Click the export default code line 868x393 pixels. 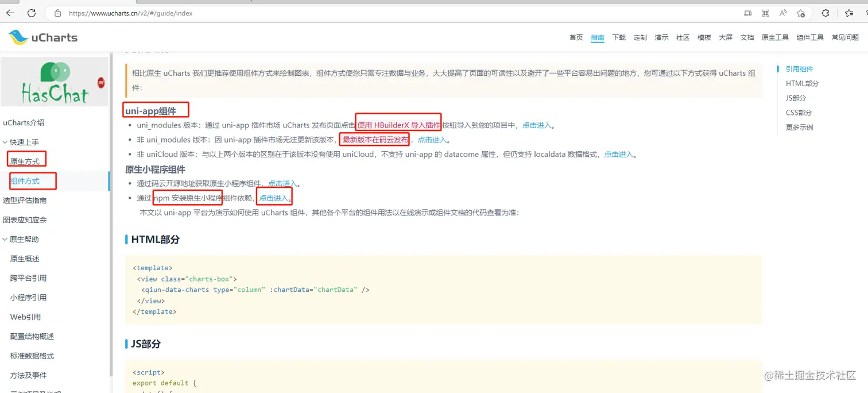pos(164,383)
